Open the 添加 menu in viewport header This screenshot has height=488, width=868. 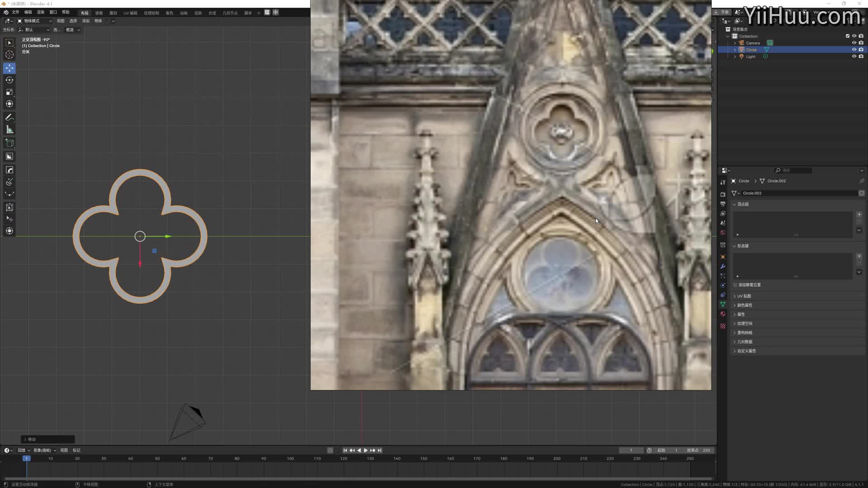coord(85,21)
